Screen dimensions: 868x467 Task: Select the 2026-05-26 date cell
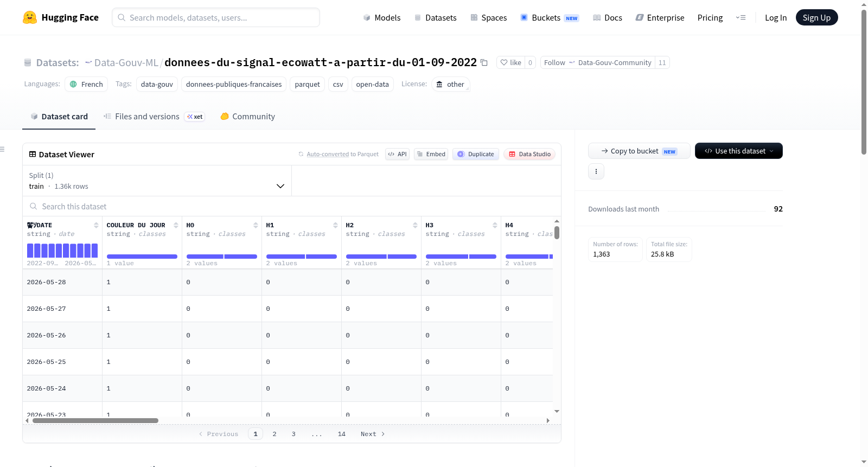62,335
